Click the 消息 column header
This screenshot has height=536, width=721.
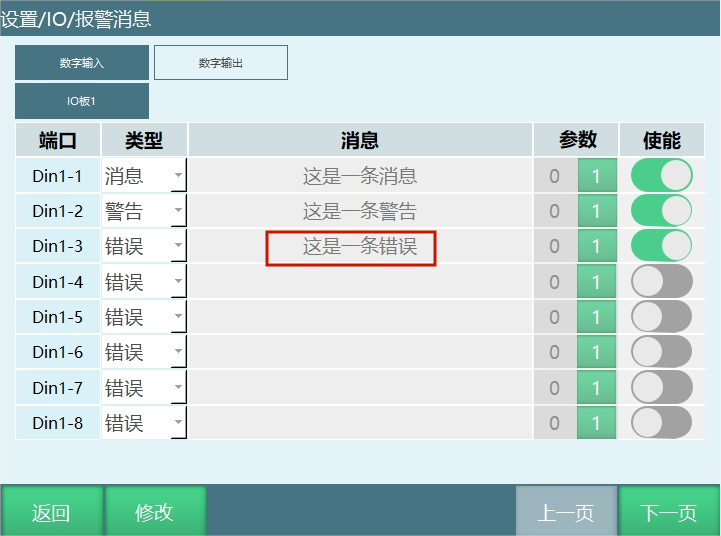point(360,140)
